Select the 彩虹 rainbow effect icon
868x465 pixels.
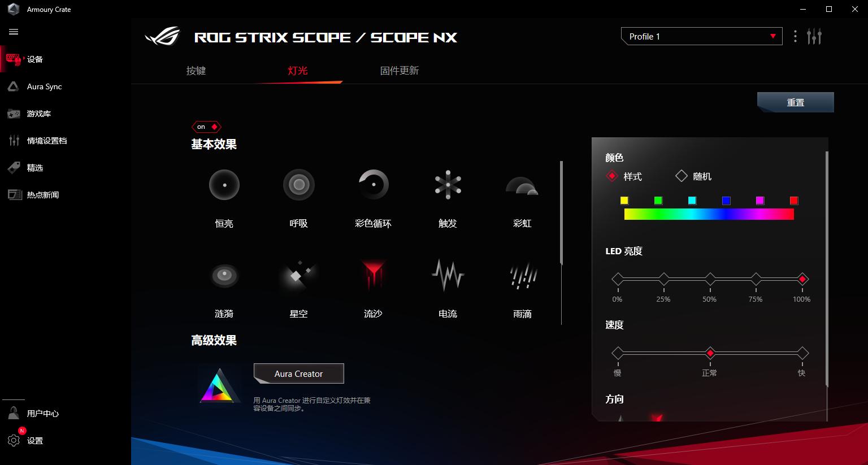tap(522, 186)
